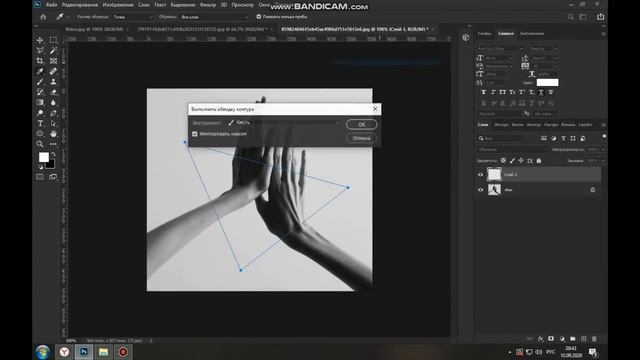The image size is (640, 360).
Task: Add a layer mask at Layers bottom
Action: 551,339
